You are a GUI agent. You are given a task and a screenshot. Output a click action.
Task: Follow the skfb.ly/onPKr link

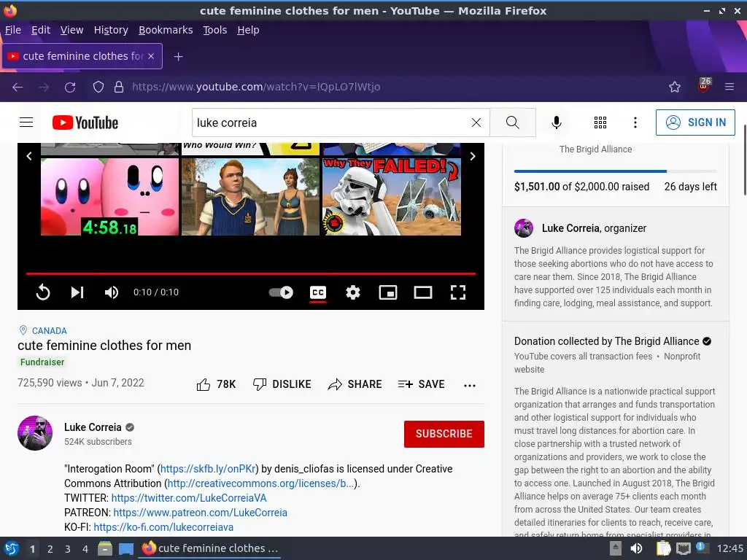pyautogui.click(x=208, y=469)
